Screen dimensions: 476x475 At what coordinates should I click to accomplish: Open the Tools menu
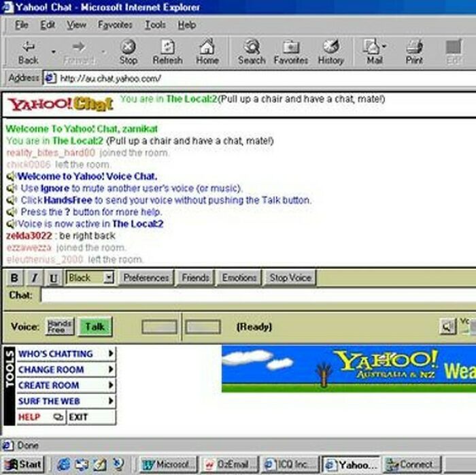[155, 24]
